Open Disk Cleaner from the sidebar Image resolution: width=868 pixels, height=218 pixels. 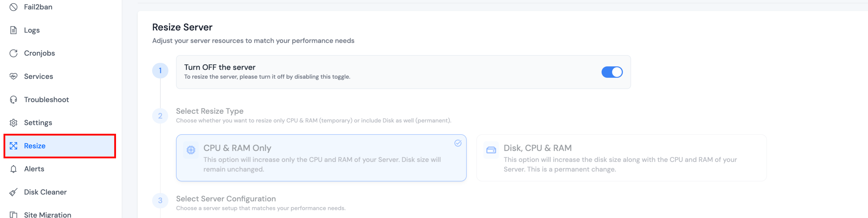[x=60, y=192]
